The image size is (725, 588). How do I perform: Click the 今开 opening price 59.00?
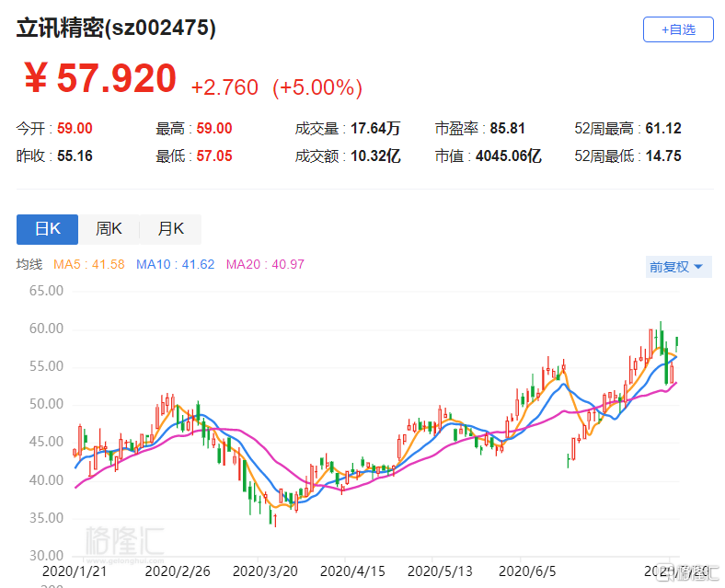click(75, 128)
